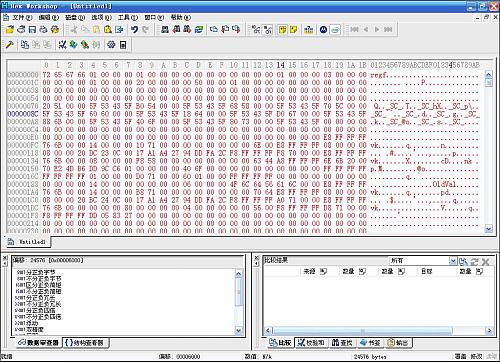This screenshot has height=362, width=500.
Task: Click the hammer tool icon
Action: pos(10,45)
